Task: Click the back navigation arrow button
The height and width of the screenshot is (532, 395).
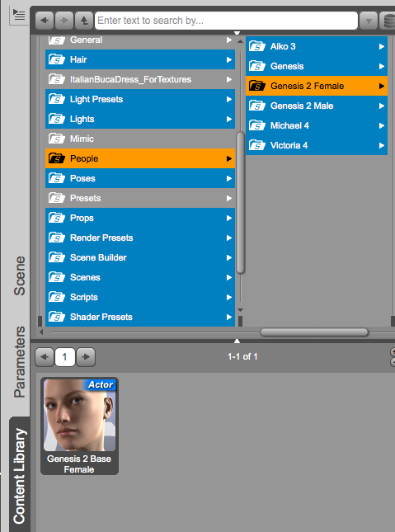Action: point(45,21)
